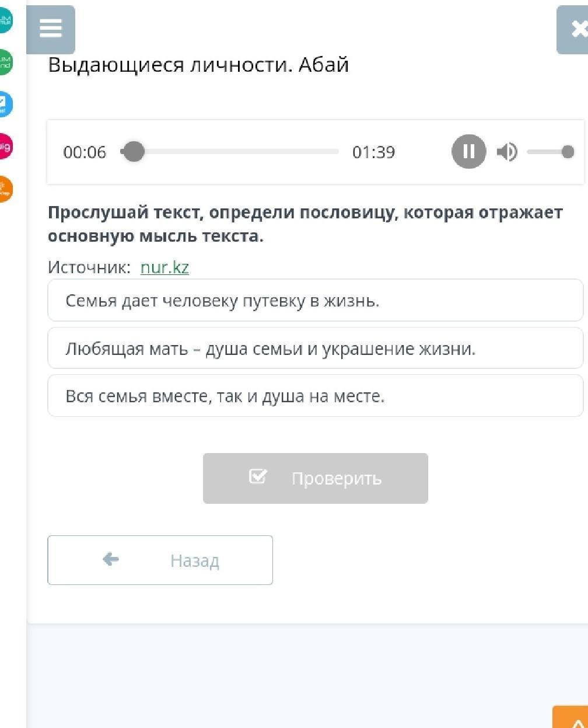This screenshot has height=728, width=588.
Task: Click the pink circle sidebar icon
Action: (5, 146)
